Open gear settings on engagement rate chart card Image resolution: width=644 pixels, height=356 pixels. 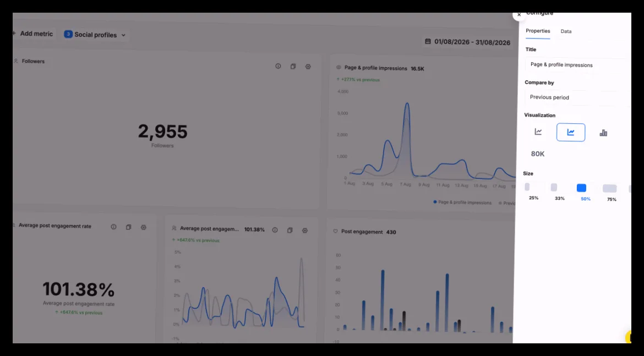point(305,231)
